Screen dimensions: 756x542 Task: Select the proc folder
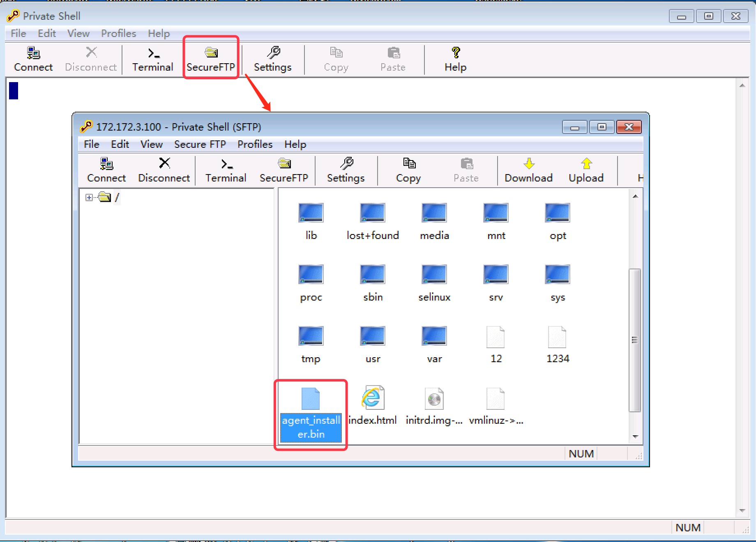311,283
